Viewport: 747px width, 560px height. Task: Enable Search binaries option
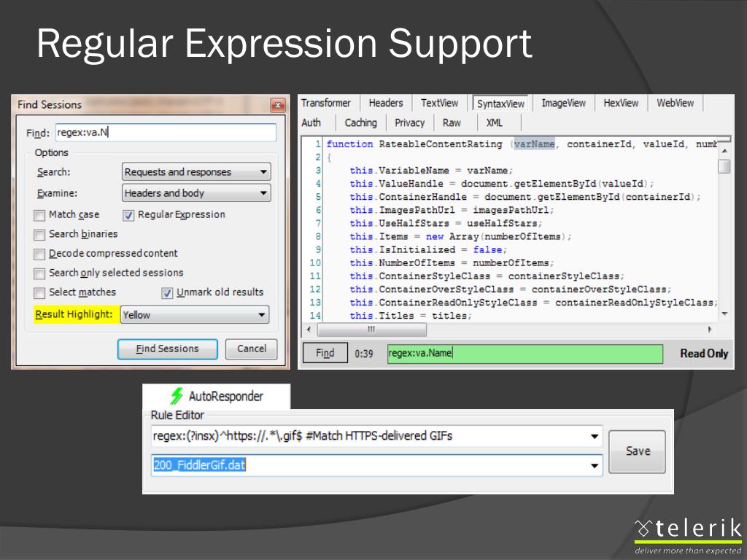[x=39, y=235]
